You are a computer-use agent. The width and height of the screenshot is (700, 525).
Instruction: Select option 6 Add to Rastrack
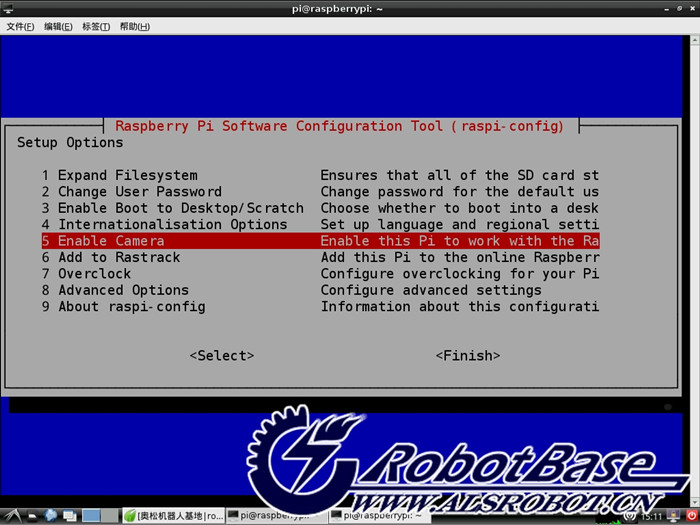[111, 257]
